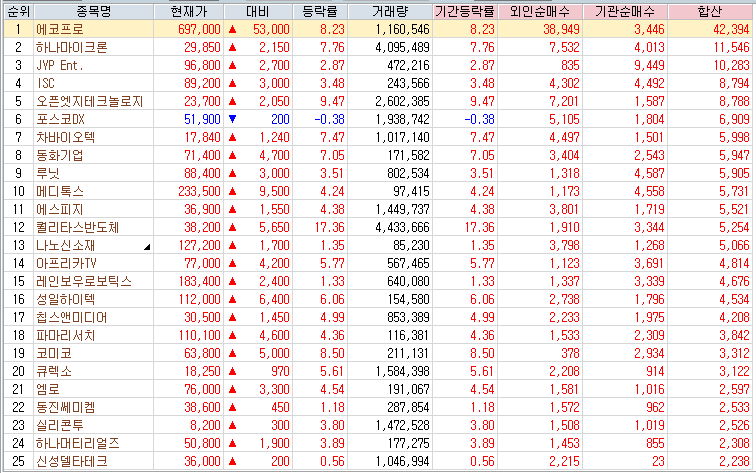This screenshot has width=756, height=473.
Task: Click volume value 1,046,994
Action: (x=402, y=461)
